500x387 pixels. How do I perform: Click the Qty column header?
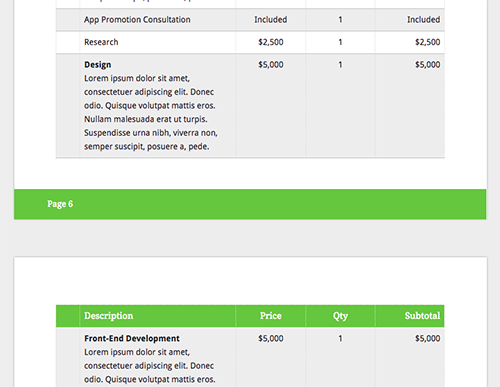pos(340,316)
